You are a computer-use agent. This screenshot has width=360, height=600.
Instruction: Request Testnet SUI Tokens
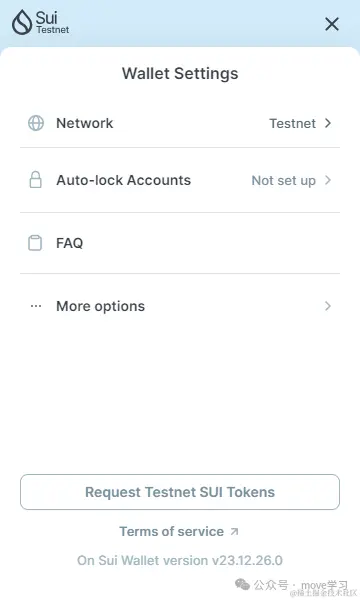point(180,492)
